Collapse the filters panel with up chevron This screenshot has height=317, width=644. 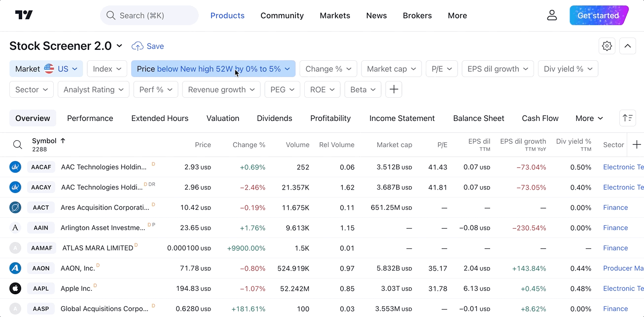pyautogui.click(x=627, y=46)
